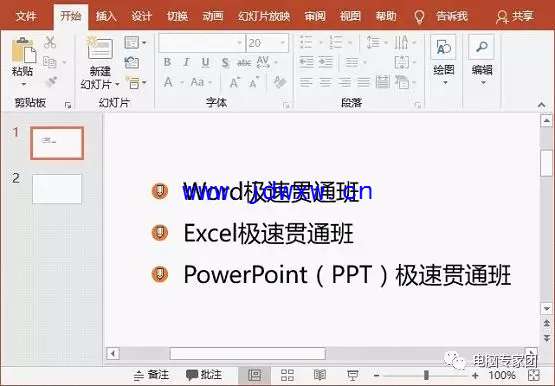Toggle Bold formatting
The image size is (555, 386).
pyautogui.click(x=167, y=63)
